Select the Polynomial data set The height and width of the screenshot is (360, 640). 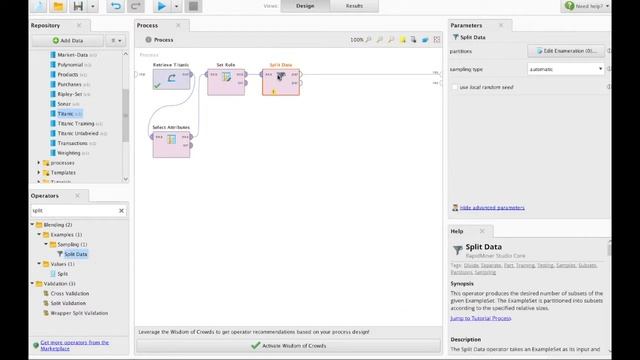click(x=70, y=64)
